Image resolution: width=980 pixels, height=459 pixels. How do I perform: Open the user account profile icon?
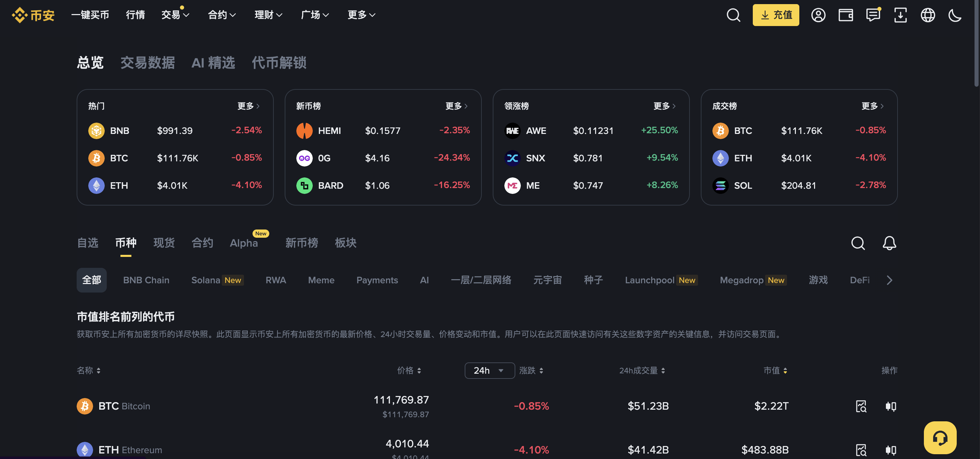coord(818,15)
